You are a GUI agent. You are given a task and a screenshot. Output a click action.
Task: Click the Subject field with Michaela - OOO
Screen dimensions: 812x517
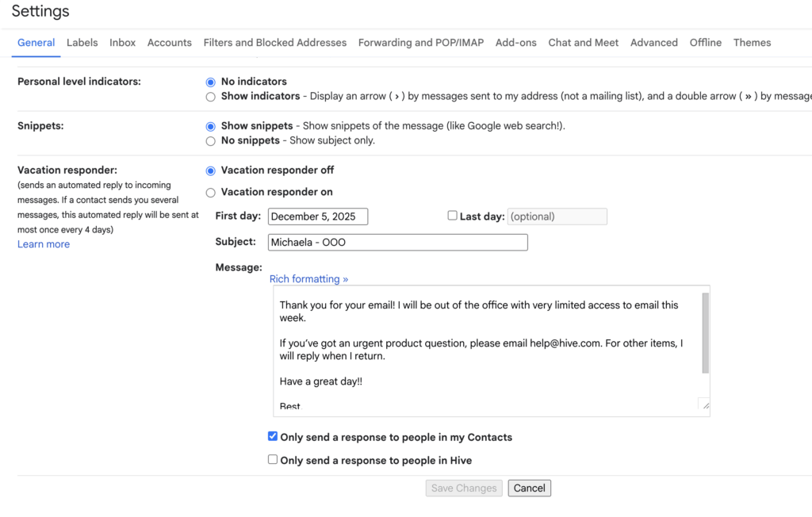click(x=396, y=243)
